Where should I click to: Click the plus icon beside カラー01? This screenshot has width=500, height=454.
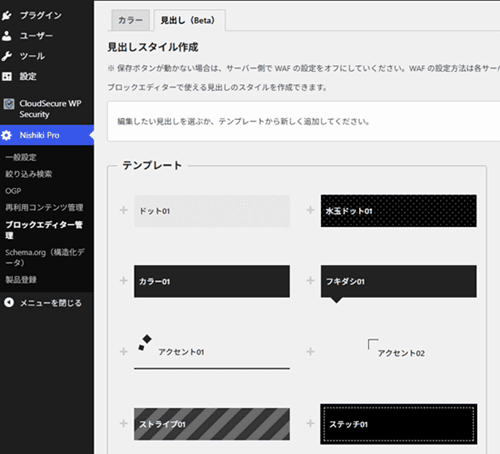click(124, 281)
